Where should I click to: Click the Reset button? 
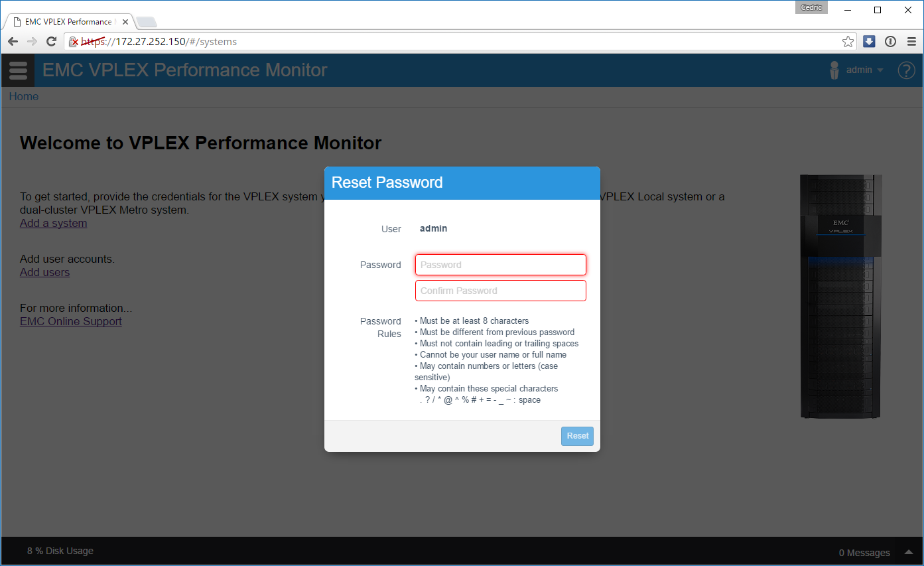(577, 436)
